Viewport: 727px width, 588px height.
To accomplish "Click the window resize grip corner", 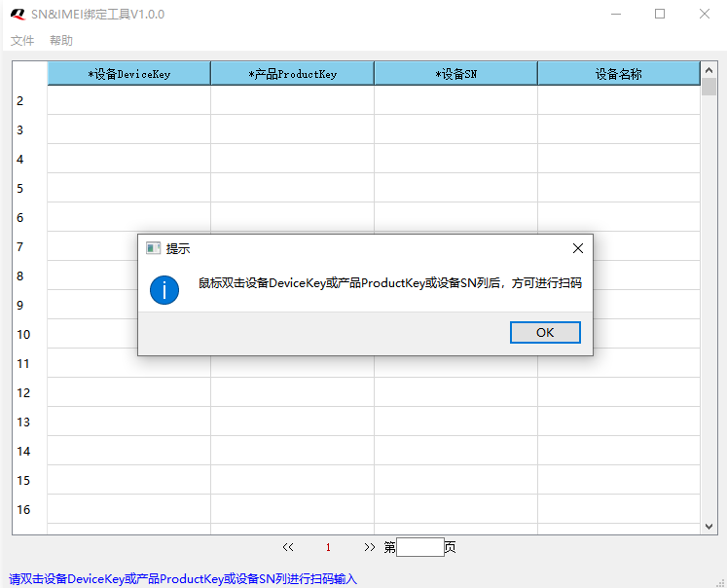I will pyautogui.click(x=720, y=582).
